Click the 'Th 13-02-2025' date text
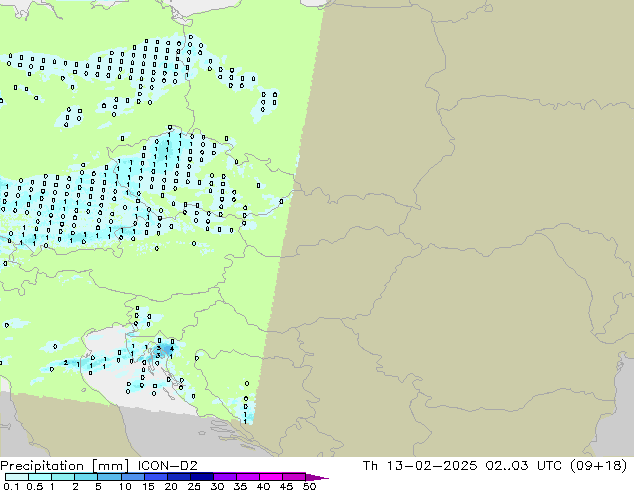 (x=420, y=466)
